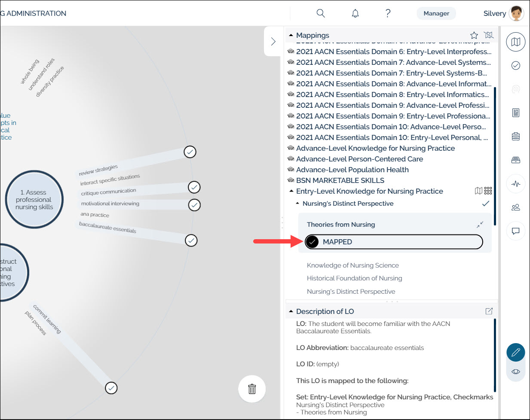Click the checkmark node on review strategies

pyautogui.click(x=190, y=152)
